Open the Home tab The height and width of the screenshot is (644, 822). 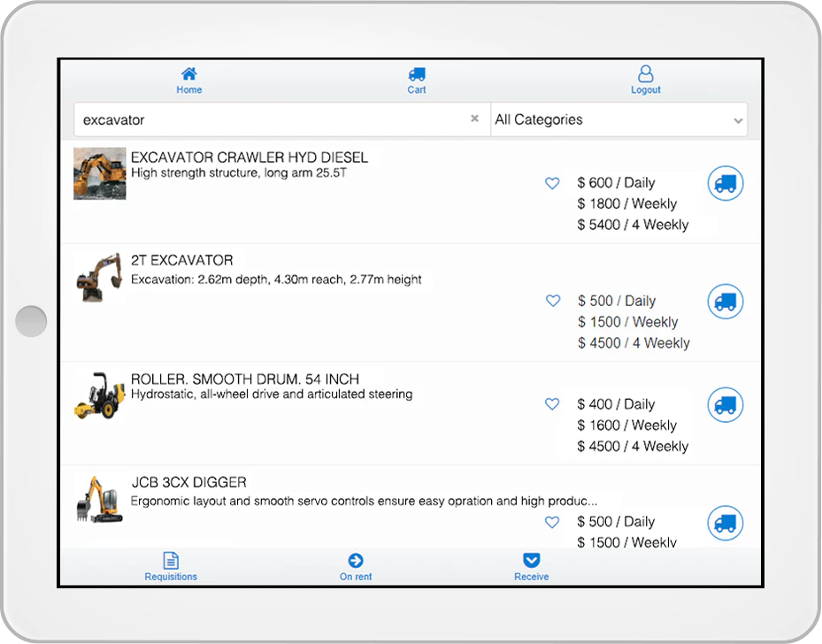click(189, 80)
